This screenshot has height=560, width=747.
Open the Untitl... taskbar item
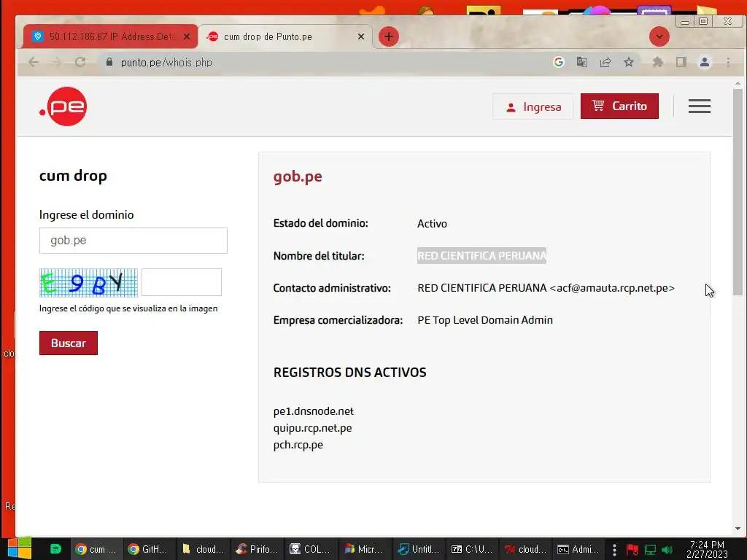(x=419, y=549)
